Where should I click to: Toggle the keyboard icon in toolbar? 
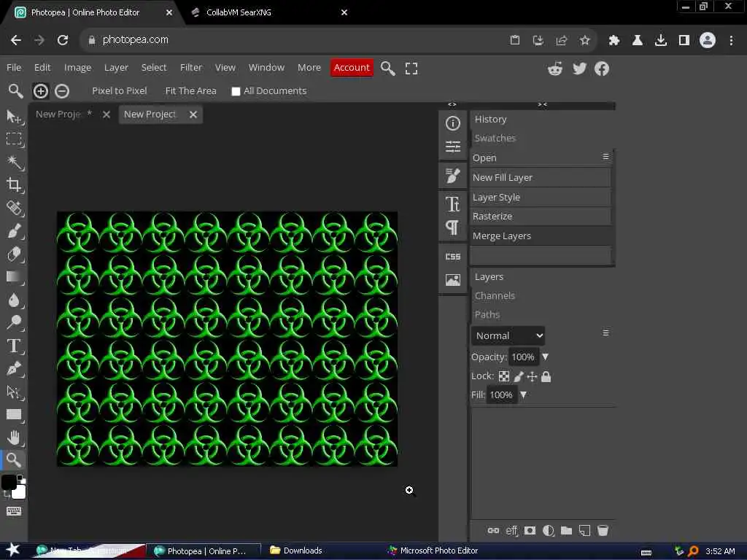[x=13, y=511]
